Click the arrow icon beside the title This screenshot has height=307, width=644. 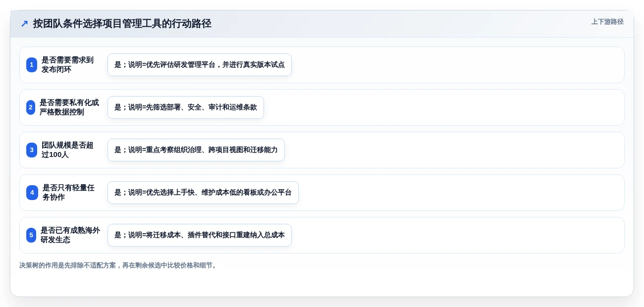click(x=24, y=24)
